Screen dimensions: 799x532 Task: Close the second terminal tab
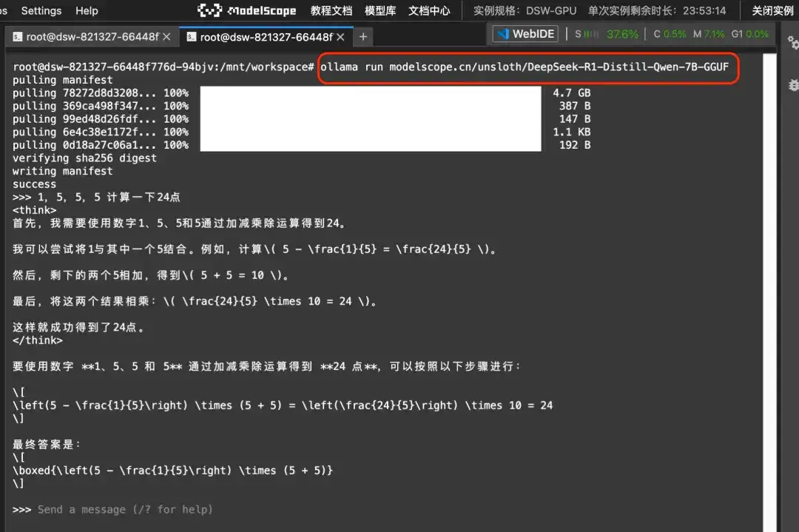(340, 37)
